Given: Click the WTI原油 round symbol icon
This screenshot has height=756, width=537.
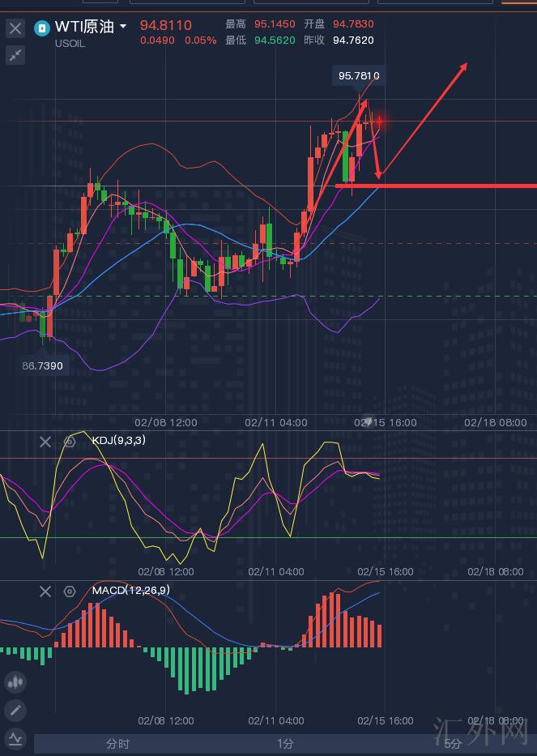Looking at the screenshot, I should coord(42,28).
